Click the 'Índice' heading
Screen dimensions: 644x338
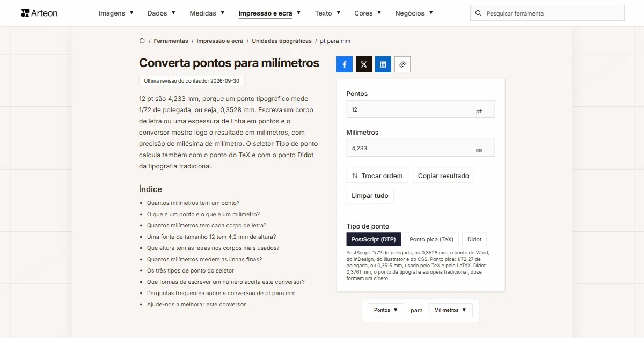coord(150,189)
